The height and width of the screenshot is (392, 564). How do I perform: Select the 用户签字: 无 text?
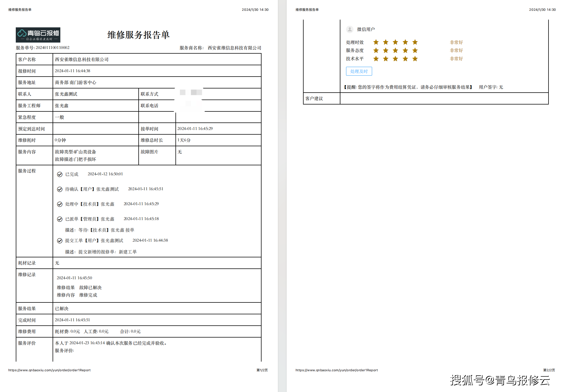click(491, 87)
